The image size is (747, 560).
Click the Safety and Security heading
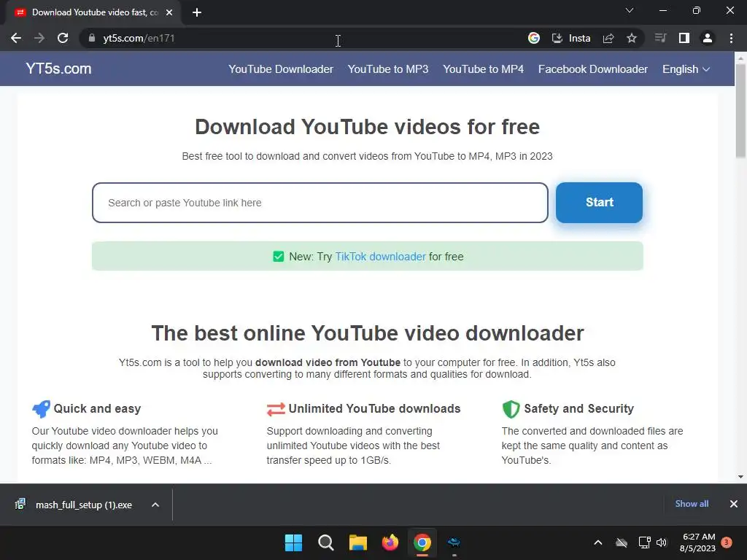coord(578,408)
